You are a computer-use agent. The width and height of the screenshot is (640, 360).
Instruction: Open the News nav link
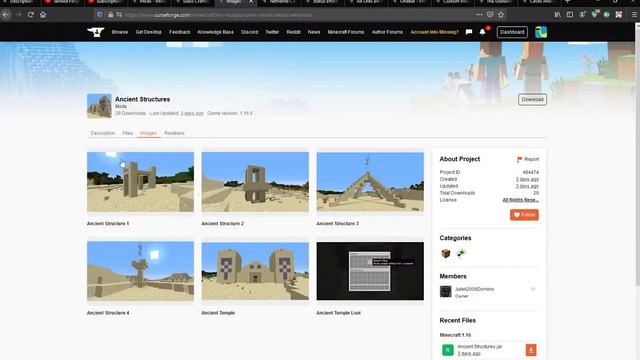pyautogui.click(x=314, y=32)
